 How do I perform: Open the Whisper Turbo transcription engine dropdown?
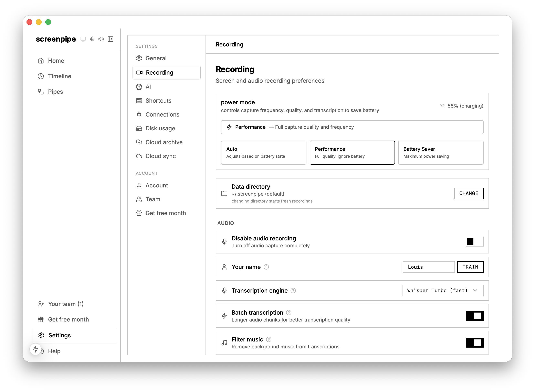442,291
